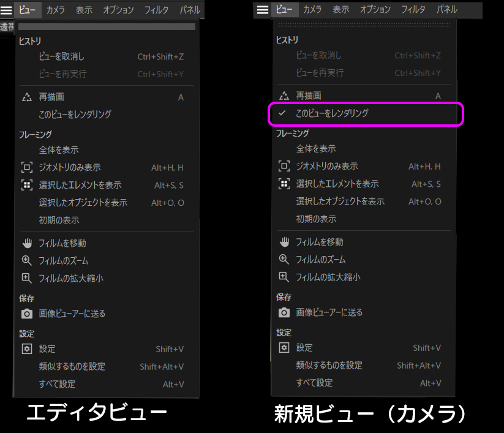Select すべて設定 in the エディタビュー menu
This screenshot has height=433, width=504.
(x=57, y=384)
